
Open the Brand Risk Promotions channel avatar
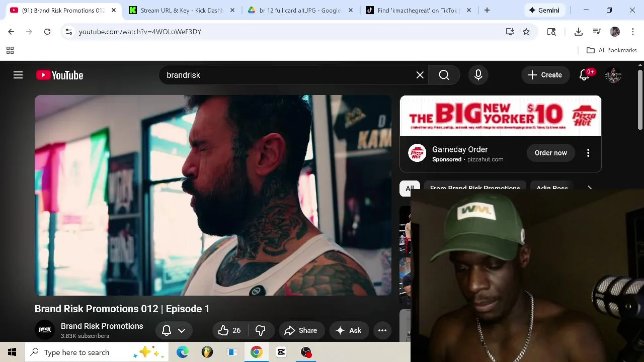pos(45,330)
